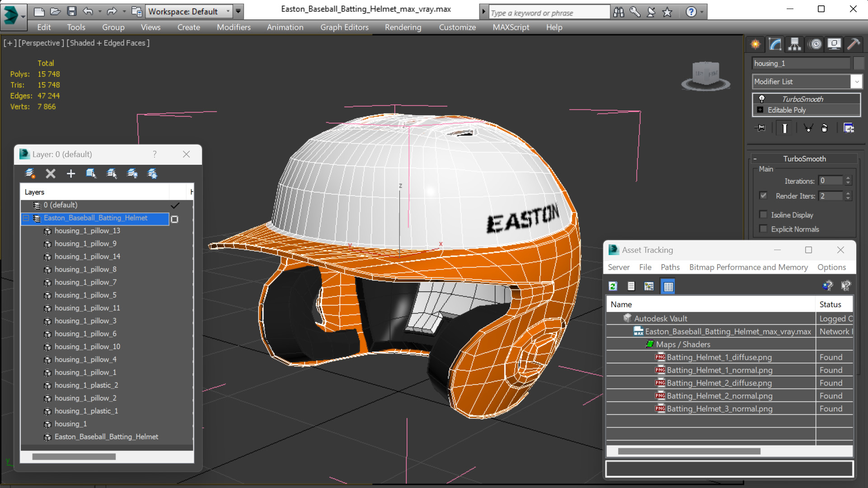This screenshot has height=488, width=868.
Task: Switch to the Motion command panel tab
Action: 815,44
